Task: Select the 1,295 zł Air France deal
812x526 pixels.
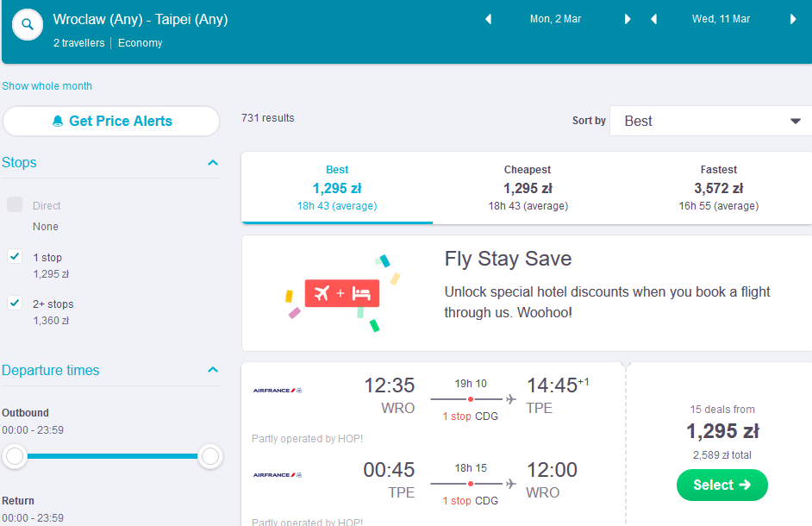Action: 721,485
